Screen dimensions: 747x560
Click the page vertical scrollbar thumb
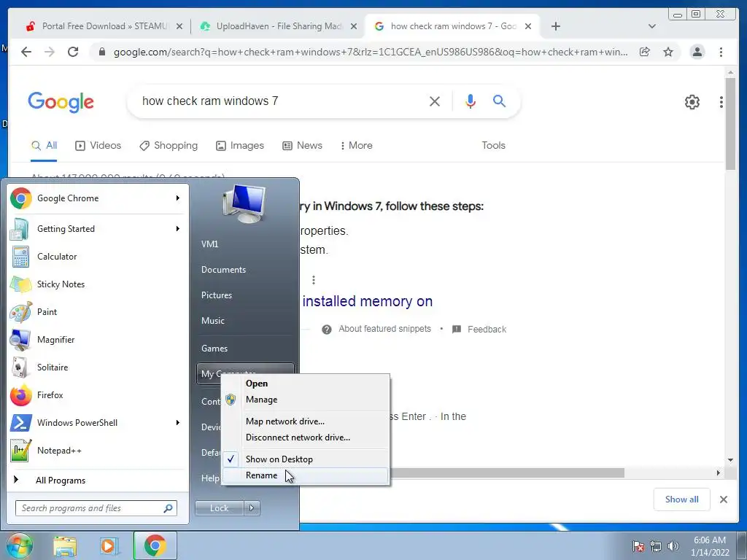pos(730,124)
